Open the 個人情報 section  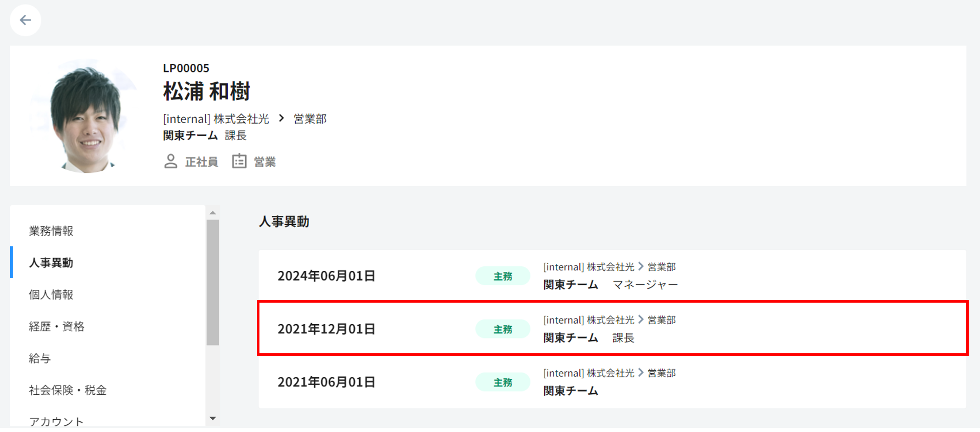click(51, 294)
